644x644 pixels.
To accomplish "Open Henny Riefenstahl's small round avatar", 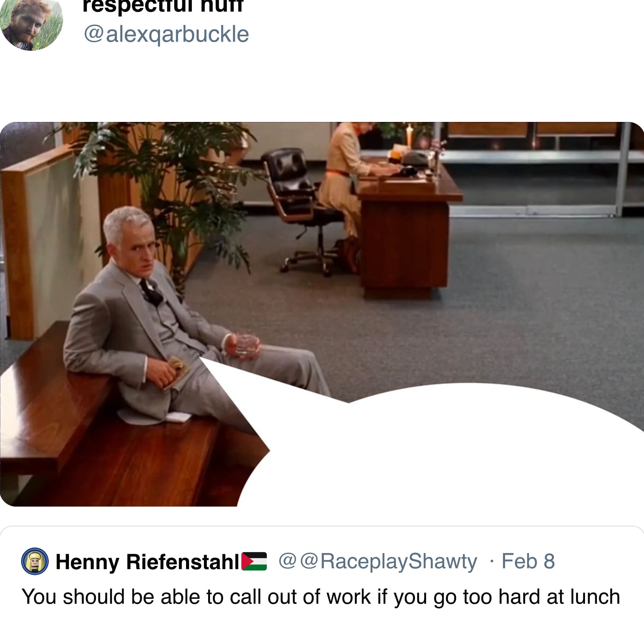I will coord(35,562).
